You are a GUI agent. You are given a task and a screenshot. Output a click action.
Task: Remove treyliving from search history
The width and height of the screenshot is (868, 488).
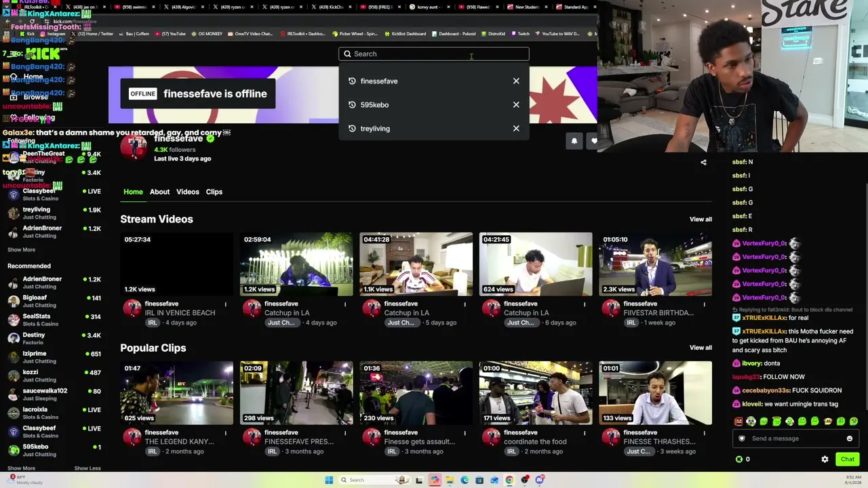[x=516, y=129]
